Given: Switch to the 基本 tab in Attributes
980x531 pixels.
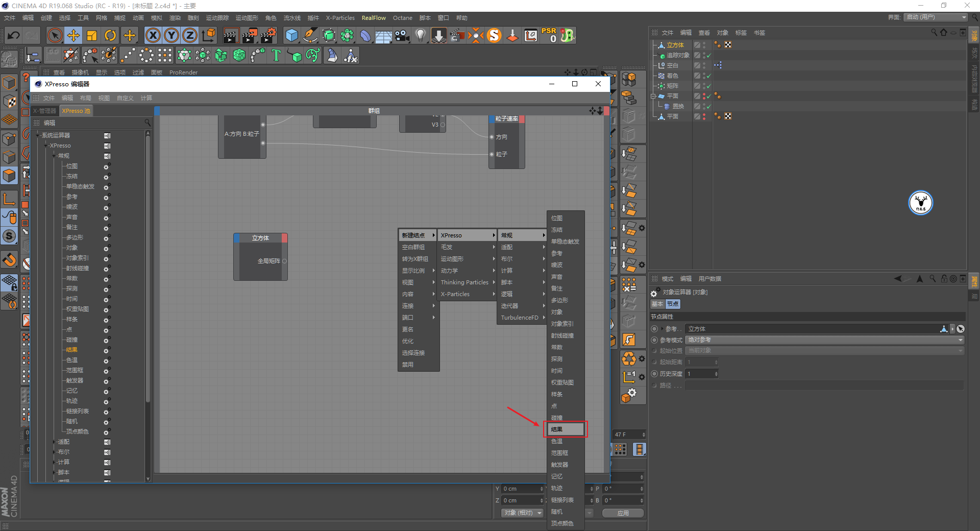Looking at the screenshot, I should [x=657, y=304].
